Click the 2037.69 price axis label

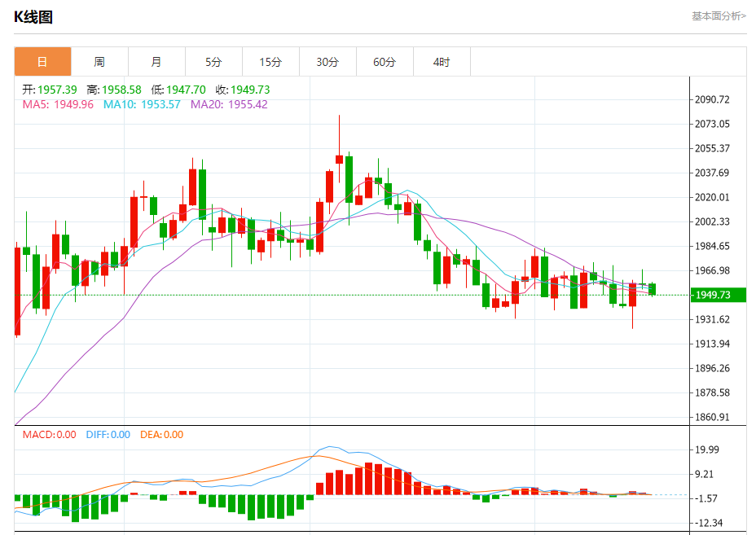[x=712, y=173]
